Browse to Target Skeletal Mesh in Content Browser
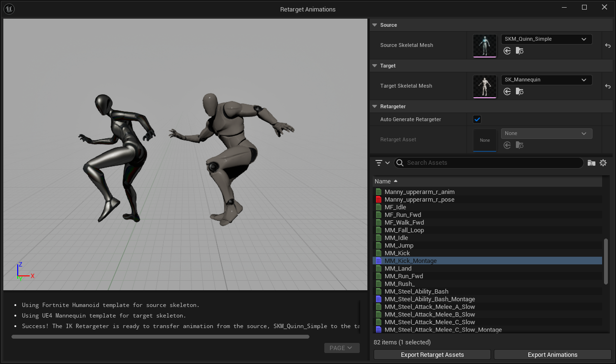 coord(520,91)
